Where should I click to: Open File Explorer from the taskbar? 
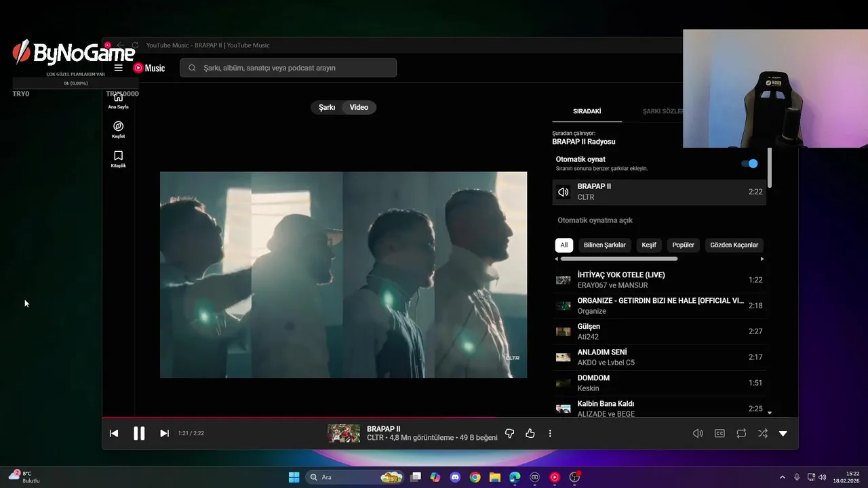(495, 477)
